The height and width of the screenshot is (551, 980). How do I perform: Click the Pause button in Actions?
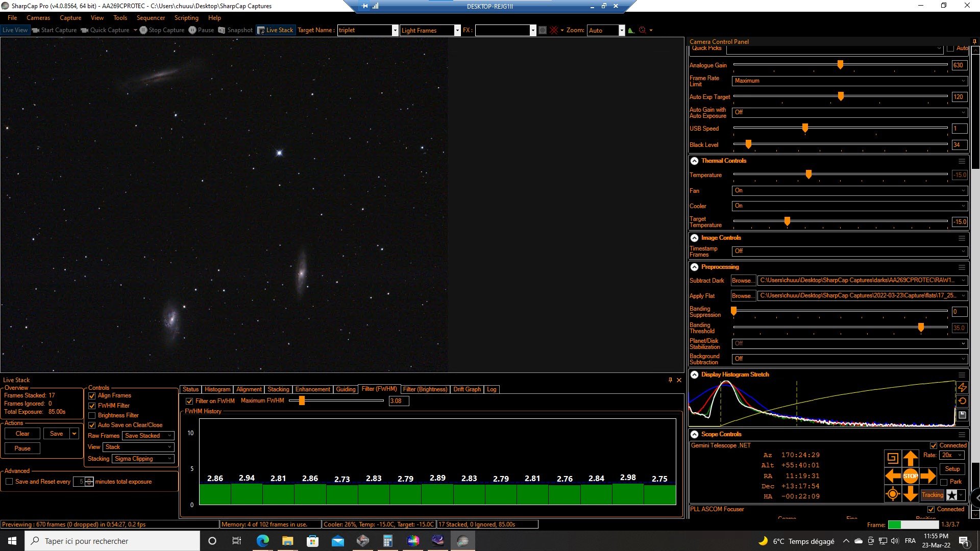22,448
